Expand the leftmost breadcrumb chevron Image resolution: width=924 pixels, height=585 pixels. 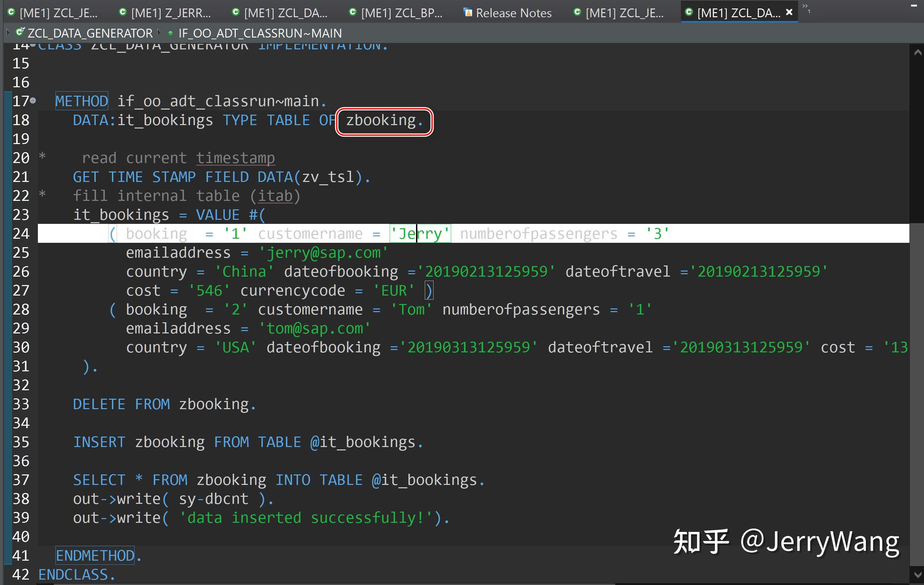click(x=8, y=33)
